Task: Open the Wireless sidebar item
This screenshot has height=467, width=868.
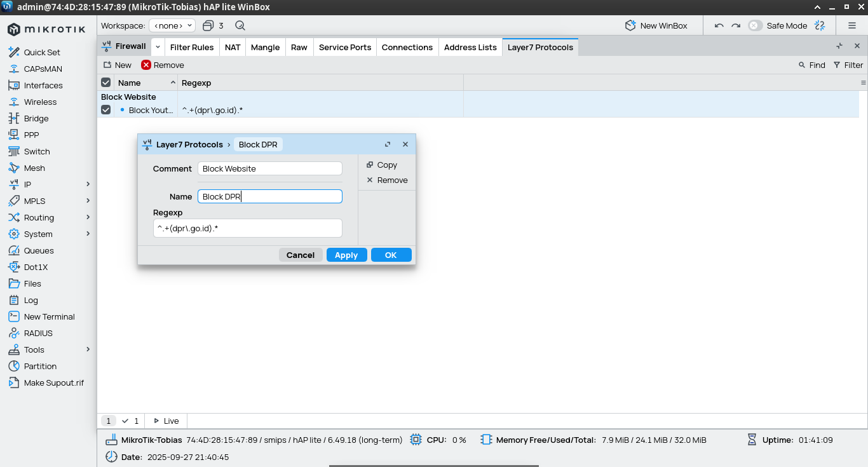Action: [40, 102]
